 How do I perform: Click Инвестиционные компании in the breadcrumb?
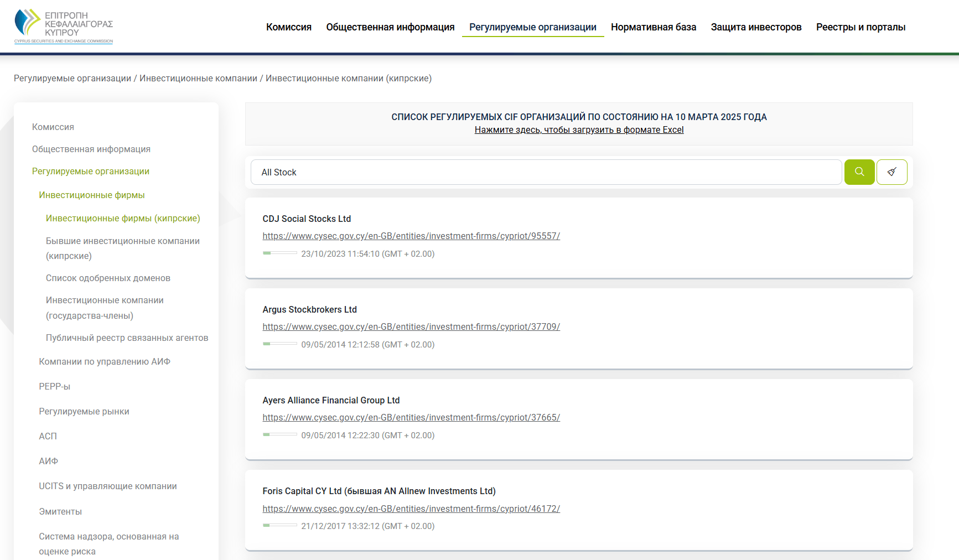point(198,79)
